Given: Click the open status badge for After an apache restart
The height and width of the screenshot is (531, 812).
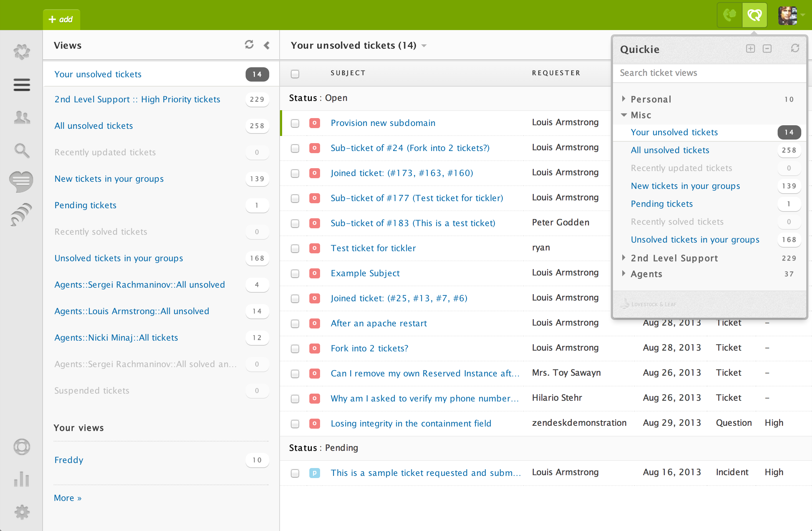Looking at the screenshot, I should (314, 323).
